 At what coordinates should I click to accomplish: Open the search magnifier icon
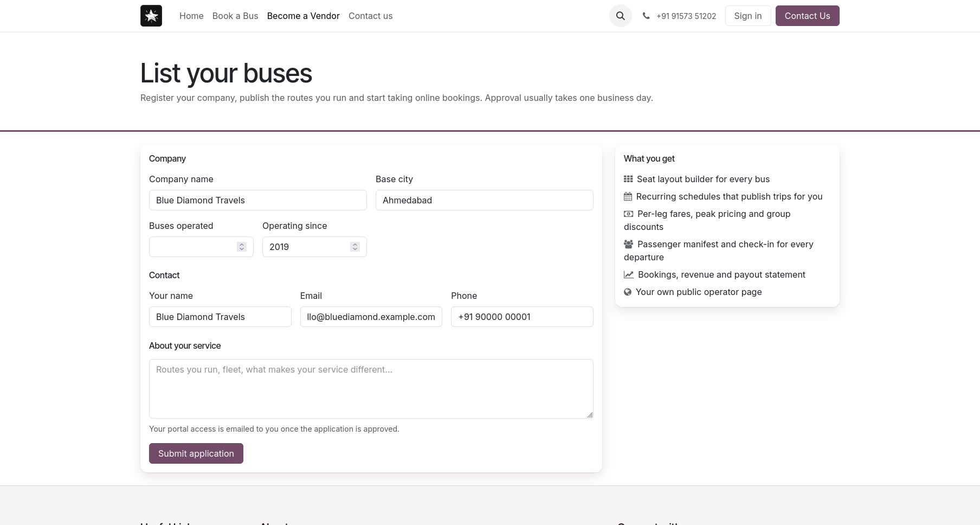621,16
